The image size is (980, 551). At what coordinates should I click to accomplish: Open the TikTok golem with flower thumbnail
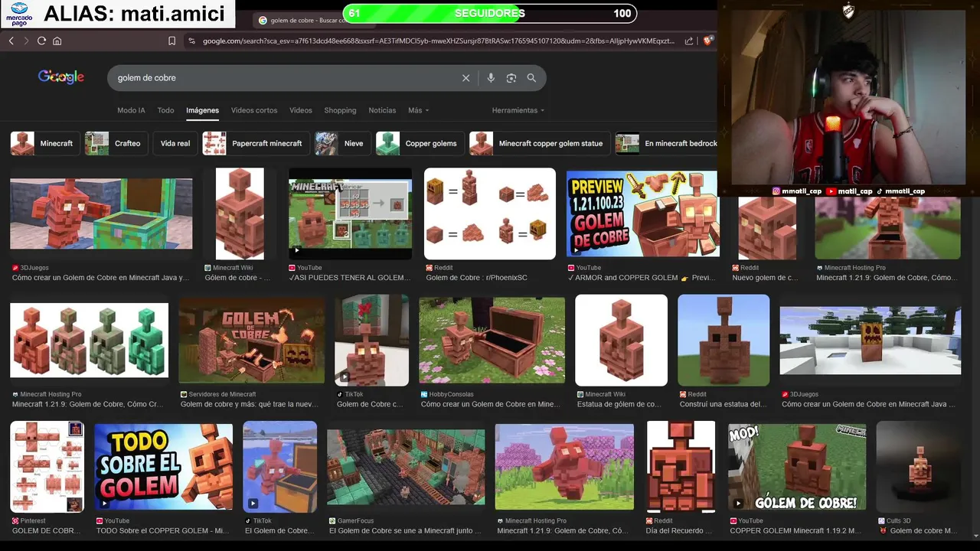(371, 341)
